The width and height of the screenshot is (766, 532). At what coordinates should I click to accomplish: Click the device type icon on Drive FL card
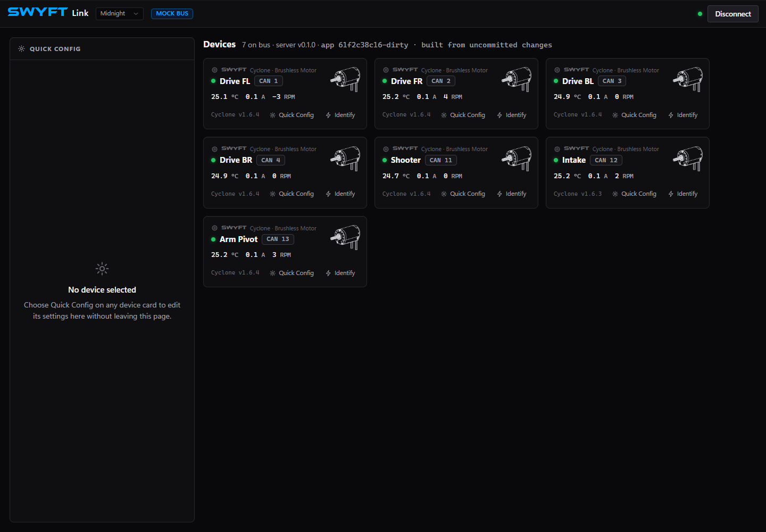pyautogui.click(x=214, y=70)
